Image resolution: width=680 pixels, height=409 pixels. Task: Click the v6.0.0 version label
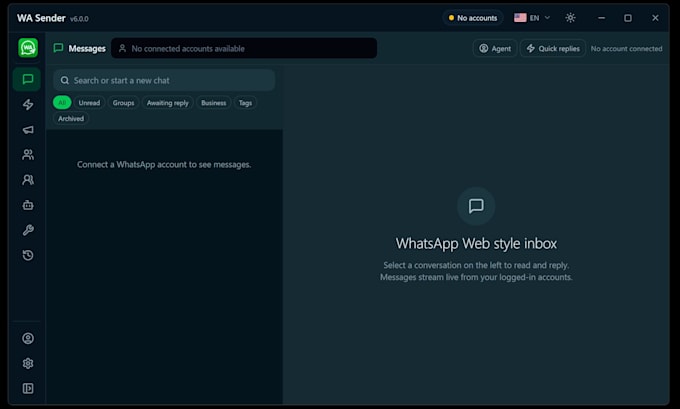[x=79, y=19]
